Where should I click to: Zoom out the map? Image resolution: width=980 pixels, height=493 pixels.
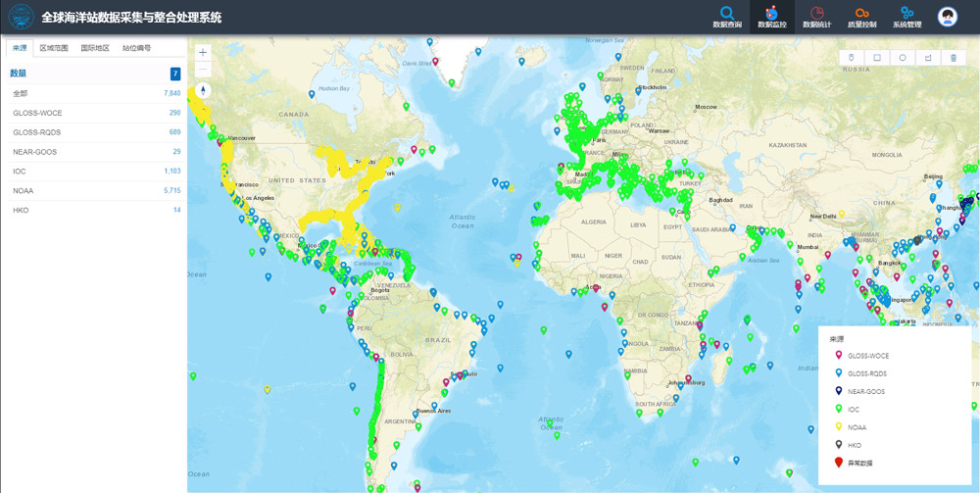click(x=203, y=70)
